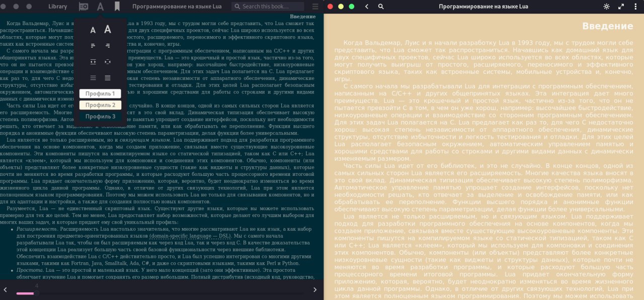Click the title in right window header
This screenshot has height=300, width=644.
click(484, 7)
